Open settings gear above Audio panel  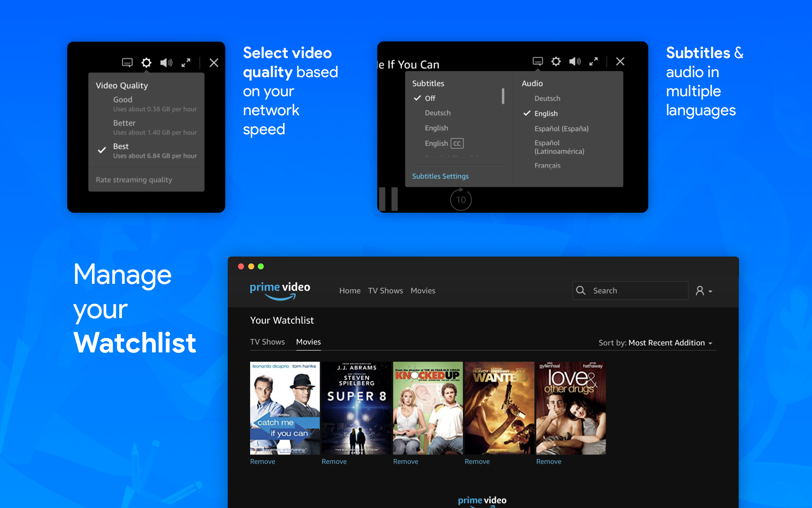point(556,61)
